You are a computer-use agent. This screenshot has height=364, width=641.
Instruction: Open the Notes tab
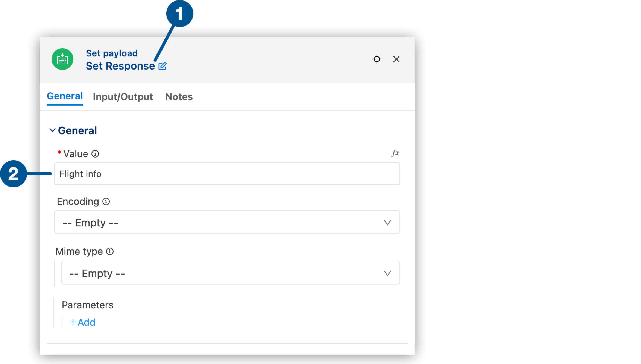pyautogui.click(x=179, y=97)
